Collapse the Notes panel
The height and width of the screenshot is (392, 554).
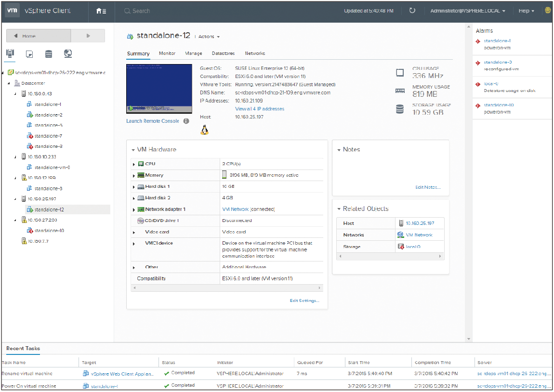pos(339,150)
